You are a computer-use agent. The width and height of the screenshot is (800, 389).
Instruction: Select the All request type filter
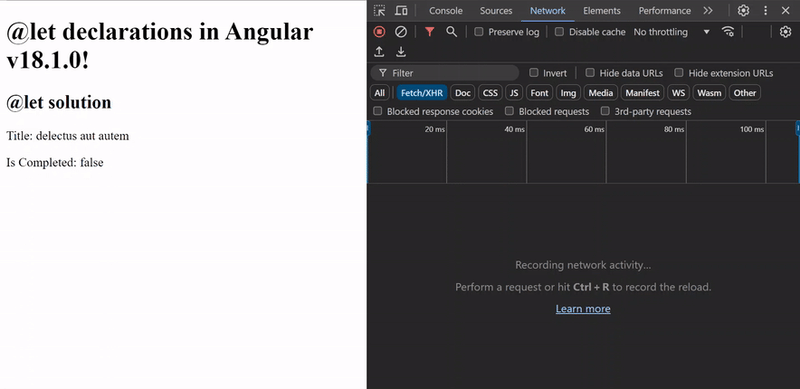coord(380,93)
